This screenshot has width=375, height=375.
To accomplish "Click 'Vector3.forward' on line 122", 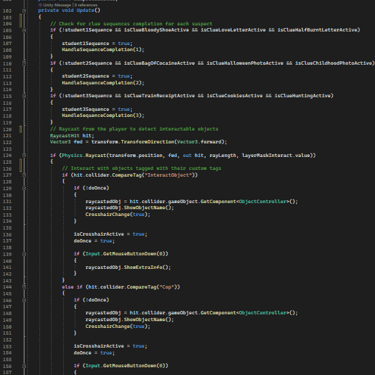I will [199, 142].
